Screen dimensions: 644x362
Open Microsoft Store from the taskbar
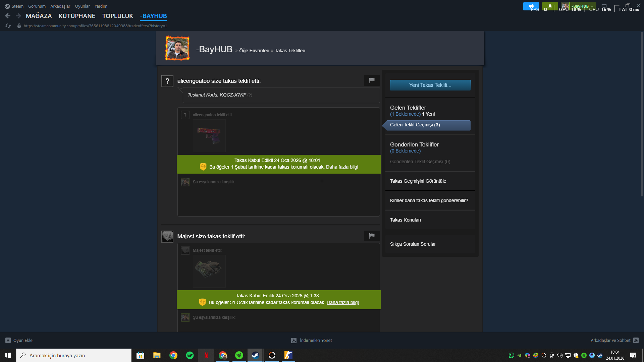pyautogui.click(x=141, y=355)
